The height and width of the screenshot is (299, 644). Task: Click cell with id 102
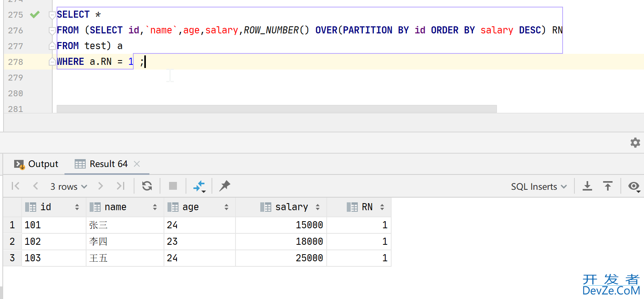tap(54, 242)
